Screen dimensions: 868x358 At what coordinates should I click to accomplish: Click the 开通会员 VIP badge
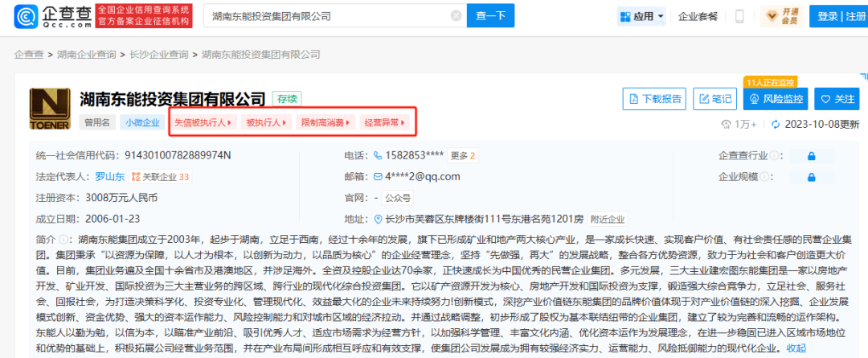click(782, 16)
